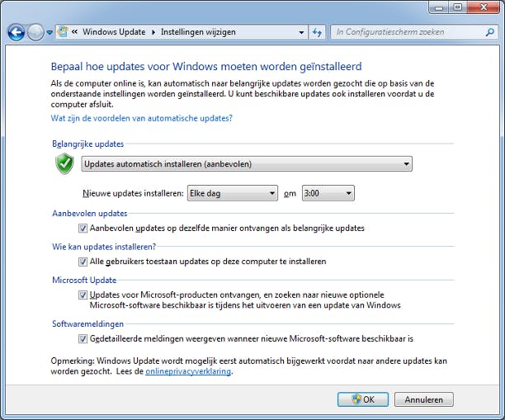505x420 pixels.
Task: Click heading Bepaal hoe updates voor Windows
Action: [x=206, y=66]
